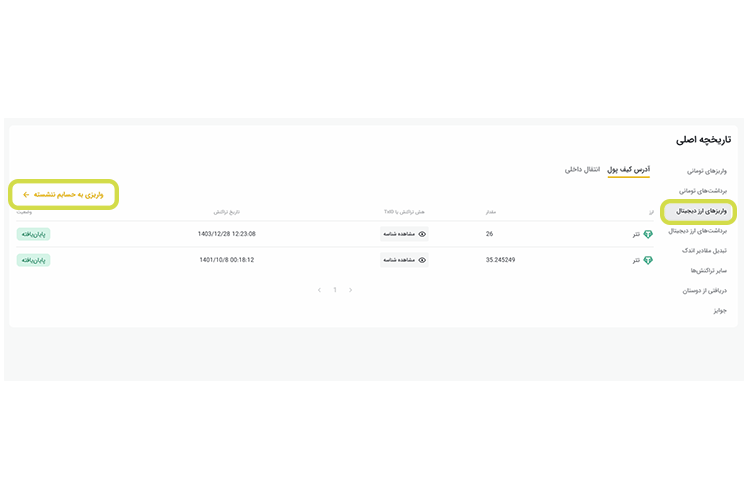Image resolution: width=748 pixels, height=500 pixels.
Task: Select واریزهای ارز دیجیتال sidebar item
Action: pos(700,211)
